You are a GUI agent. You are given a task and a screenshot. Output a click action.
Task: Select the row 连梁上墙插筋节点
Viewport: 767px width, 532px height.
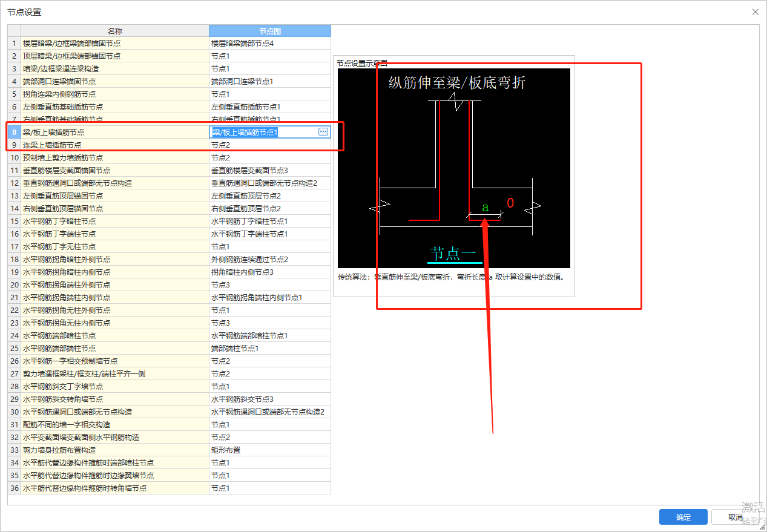coord(170,145)
